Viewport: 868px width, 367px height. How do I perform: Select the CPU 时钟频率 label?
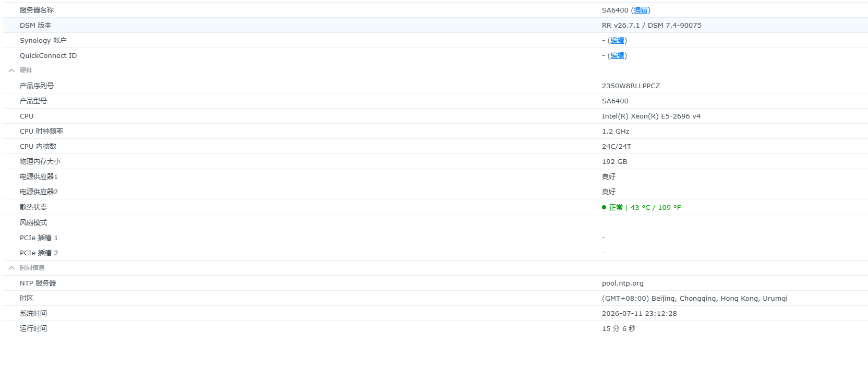[42, 131]
